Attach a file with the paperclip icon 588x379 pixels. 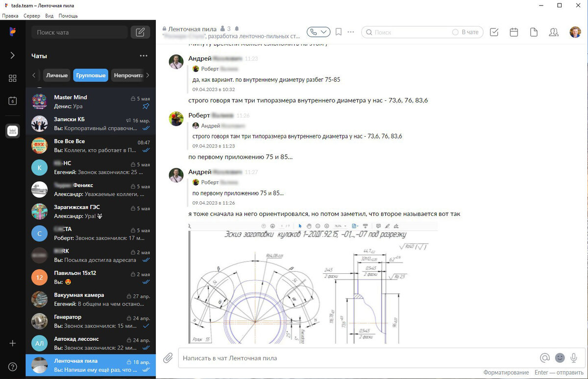click(167, 358)
